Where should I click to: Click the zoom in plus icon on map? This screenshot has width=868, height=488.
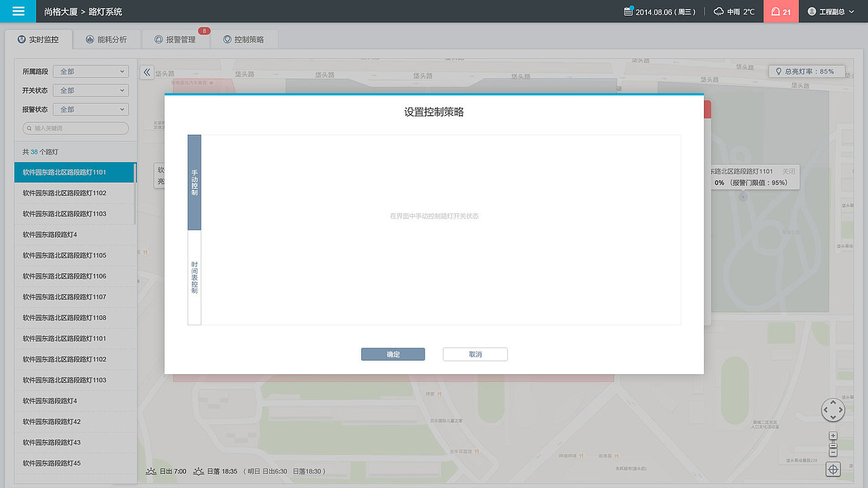tap(833, 436)
